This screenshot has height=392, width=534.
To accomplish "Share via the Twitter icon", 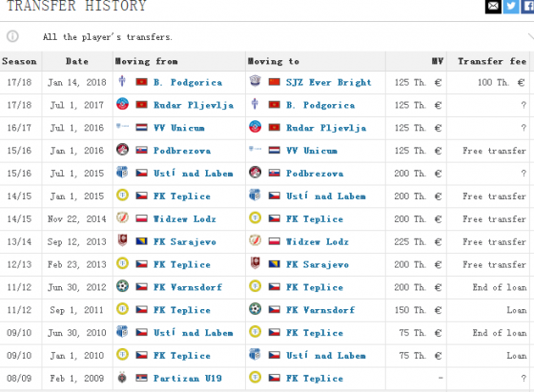I will click(511, 7).
